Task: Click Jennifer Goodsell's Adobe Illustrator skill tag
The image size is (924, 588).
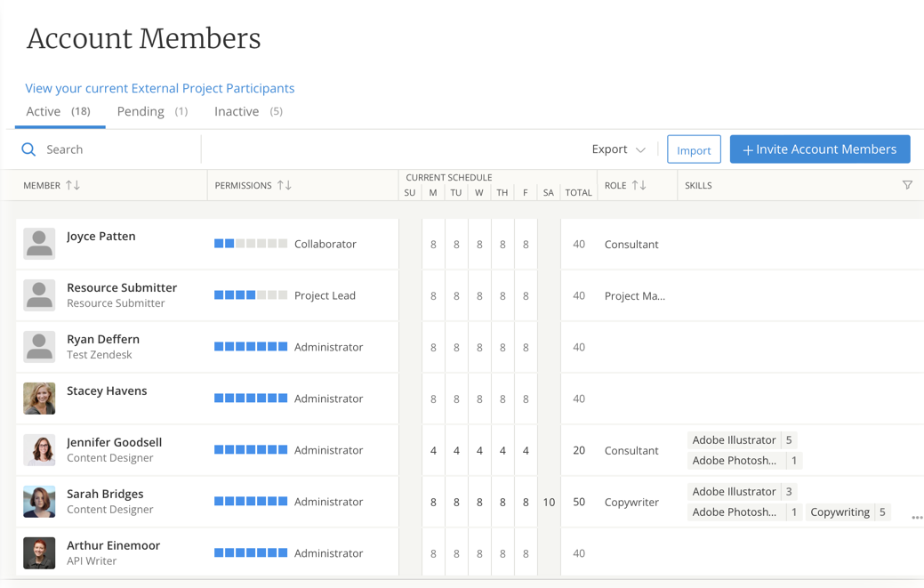Action: tap(734, 440)
